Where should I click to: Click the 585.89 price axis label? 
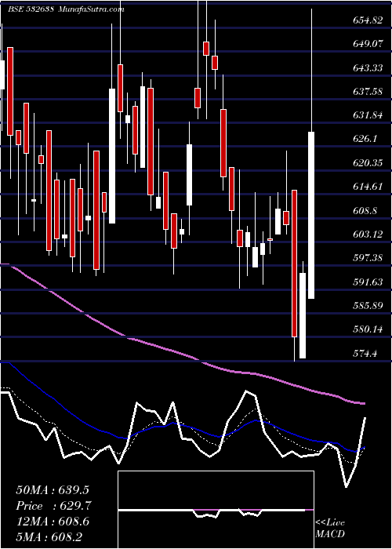pos(367,306)
